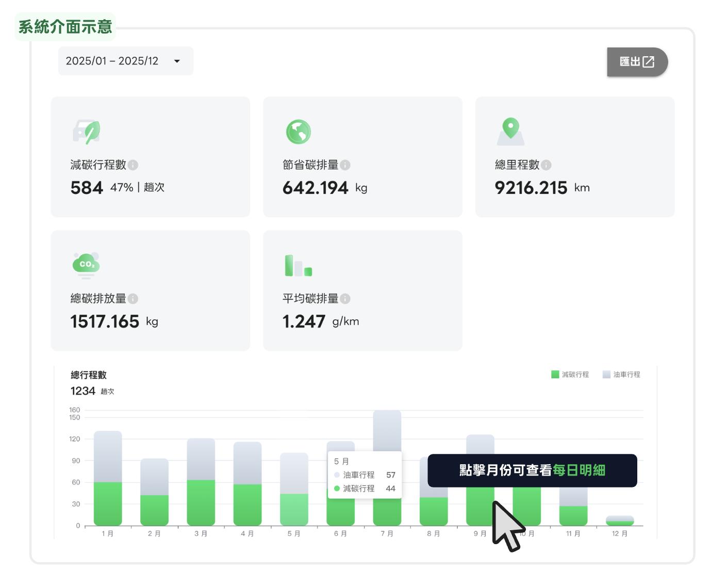Click the dropdown arrow next to date range
Image resolution: width=727 pixels, height=588 pixels.
click(177, 61)
